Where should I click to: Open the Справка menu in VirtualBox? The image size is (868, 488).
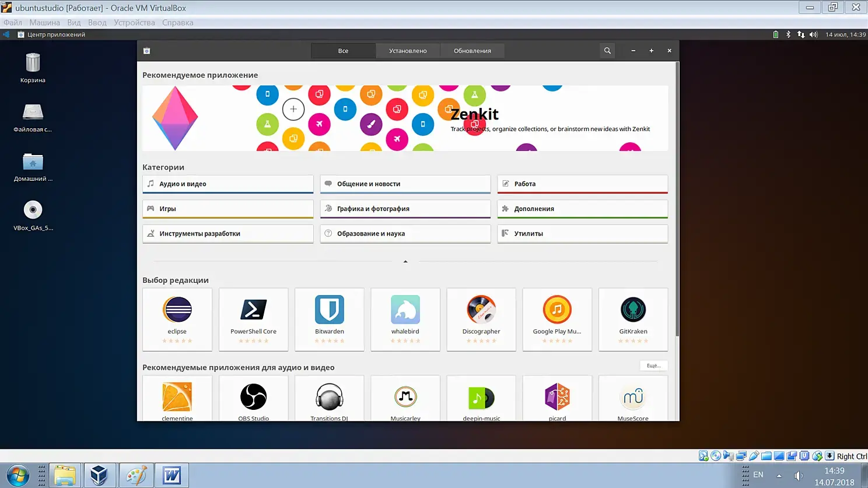[178, 23]
